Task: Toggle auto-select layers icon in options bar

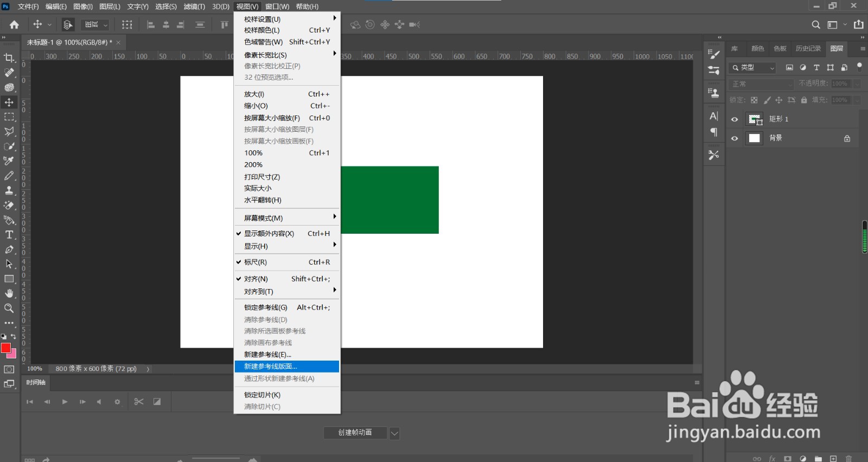Action: click(68, 24)
